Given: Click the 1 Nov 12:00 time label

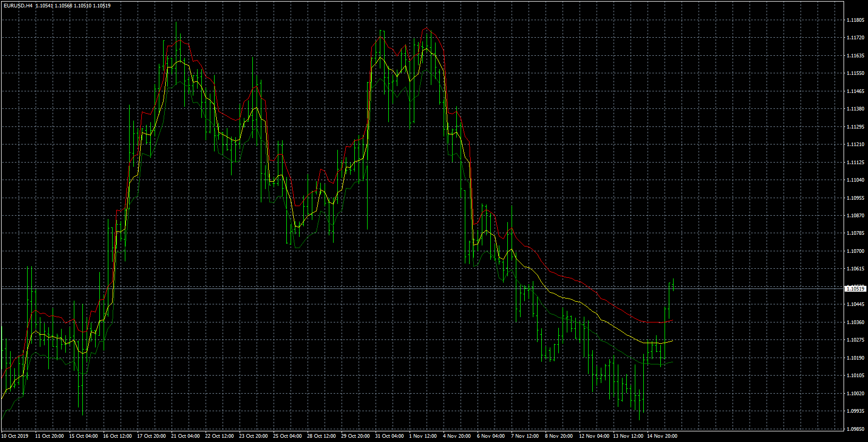Looking at the screenshot, I should tap(423, 436).
